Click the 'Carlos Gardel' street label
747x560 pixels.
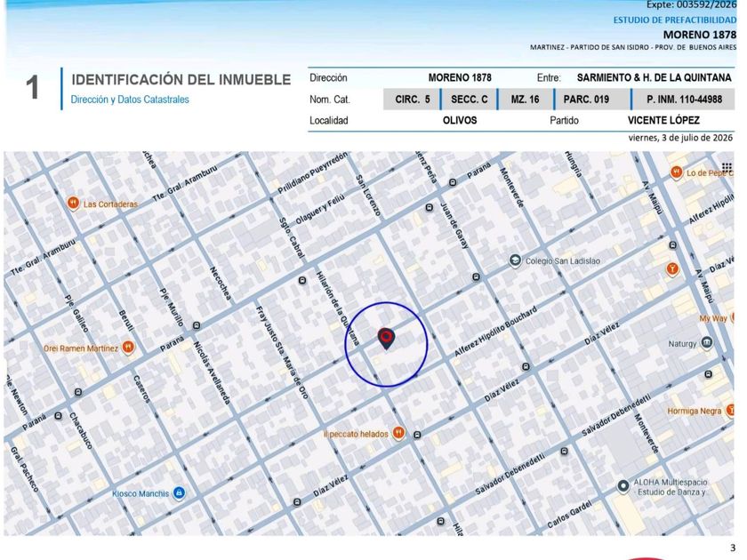point(570,515)
